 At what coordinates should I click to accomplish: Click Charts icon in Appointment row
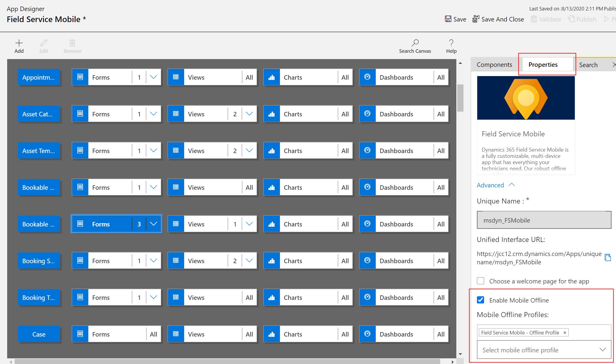[x=272, y=77]
